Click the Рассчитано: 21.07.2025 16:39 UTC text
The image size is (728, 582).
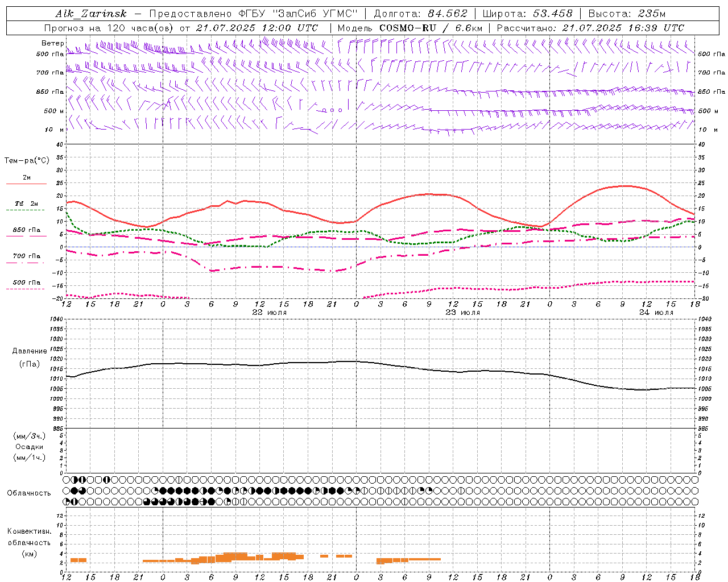point(590,28)
